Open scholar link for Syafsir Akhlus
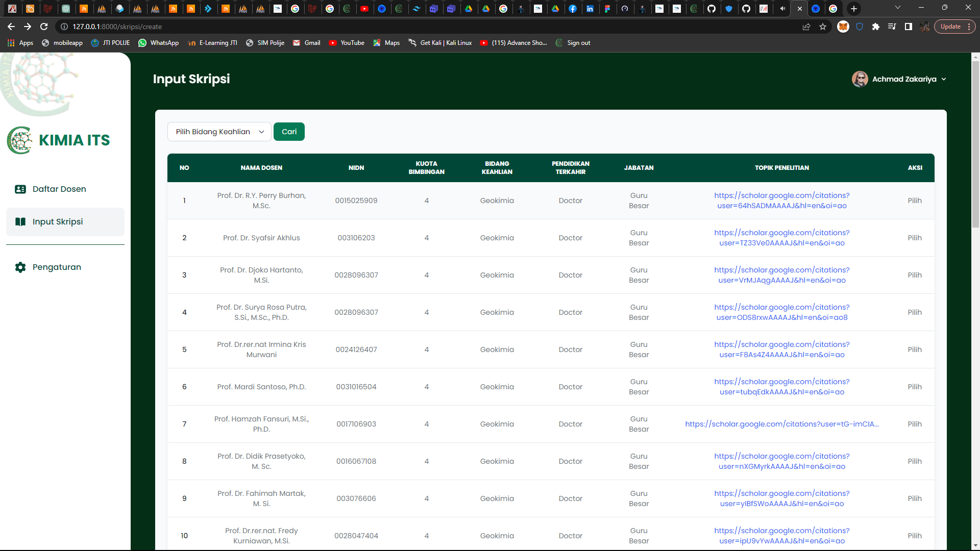The height and width of the screenshot is (551, 980). click(782, 238)
